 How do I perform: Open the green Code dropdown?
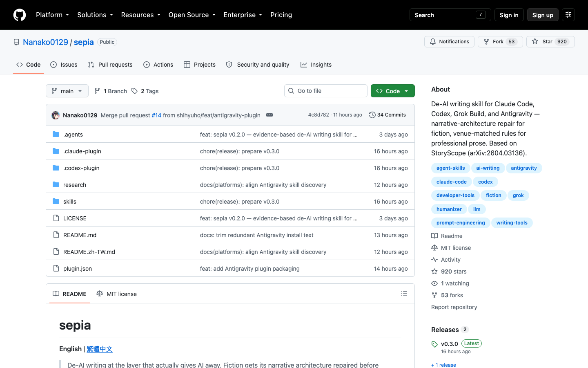[392, 91]
